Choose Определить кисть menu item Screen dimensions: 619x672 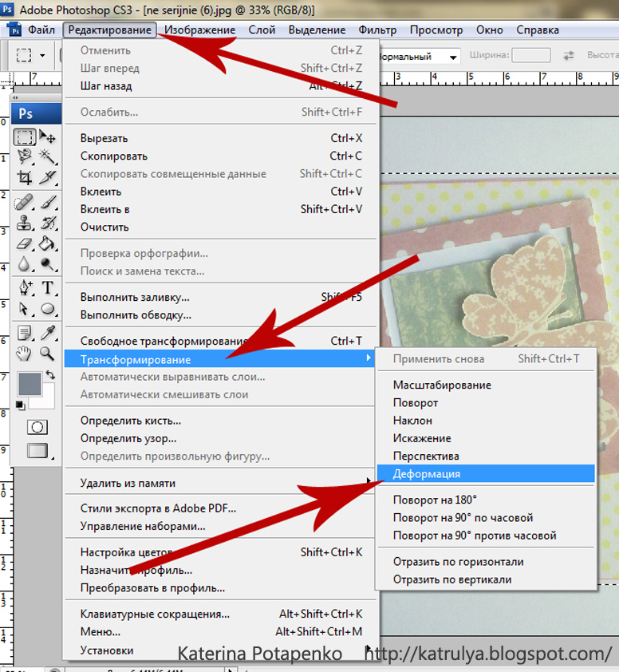pos(221,421)
